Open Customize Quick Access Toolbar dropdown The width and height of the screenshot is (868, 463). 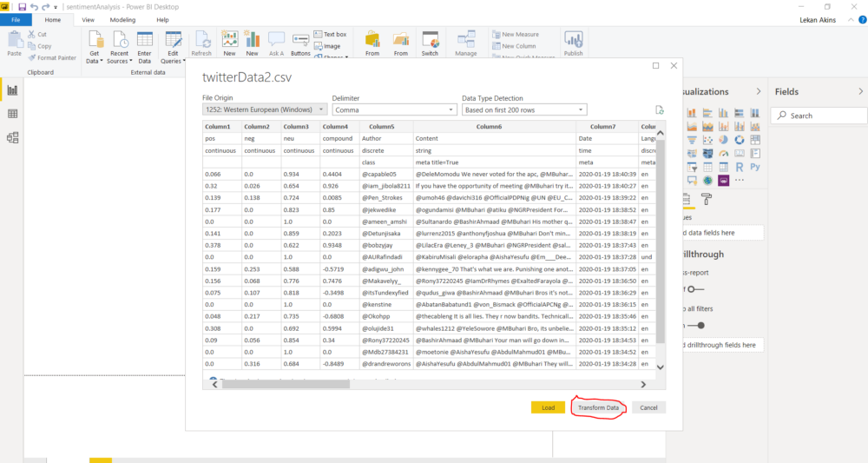(56, 8)
